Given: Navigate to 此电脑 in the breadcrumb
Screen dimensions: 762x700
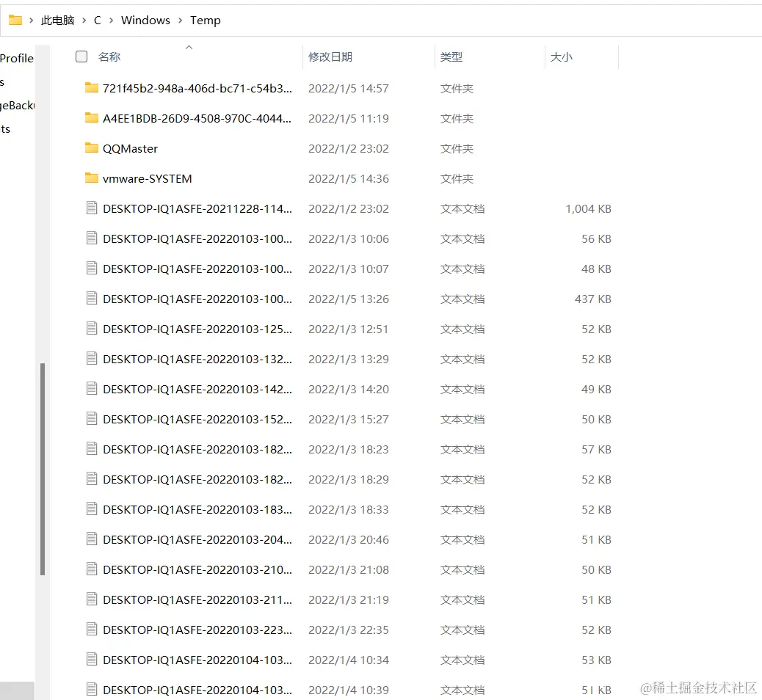Looking at the screenshot, I should 57,21.
